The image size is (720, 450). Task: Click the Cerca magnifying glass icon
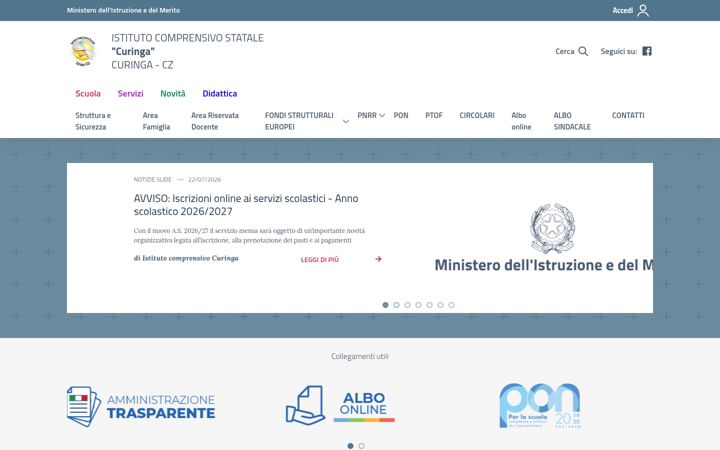tap(583, 51)
